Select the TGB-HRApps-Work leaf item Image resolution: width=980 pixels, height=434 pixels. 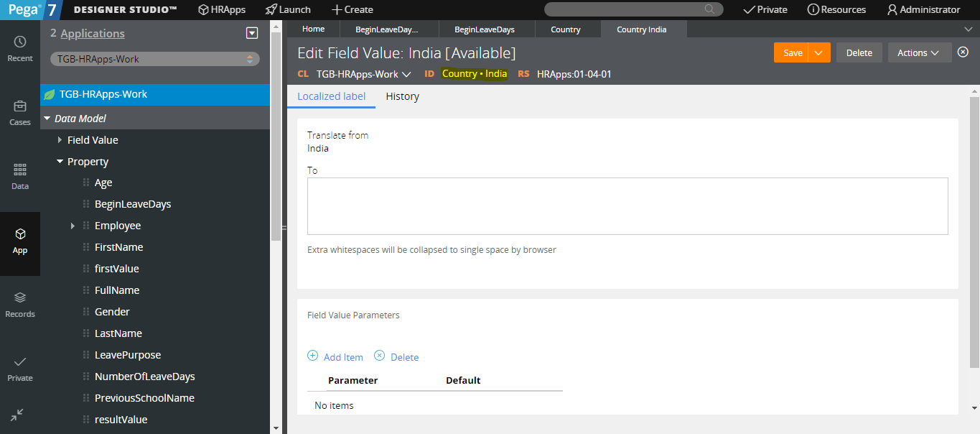click(x=155, y=94)
